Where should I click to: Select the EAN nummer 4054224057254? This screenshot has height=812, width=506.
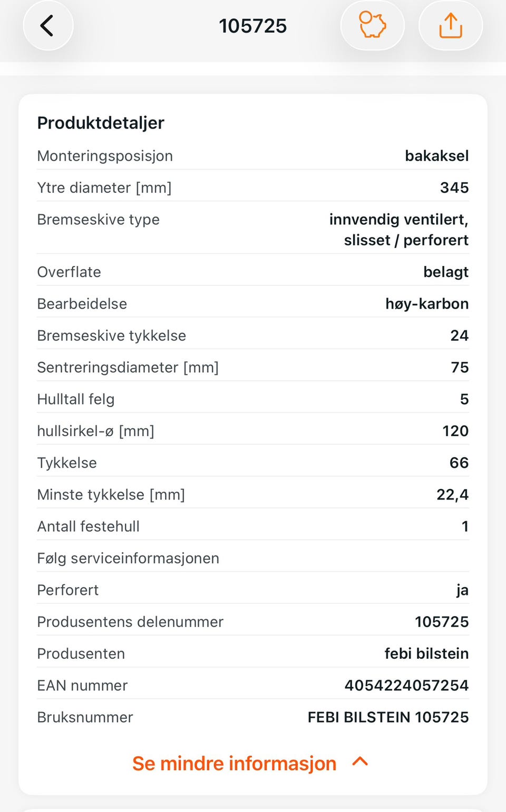pos(406,685)
